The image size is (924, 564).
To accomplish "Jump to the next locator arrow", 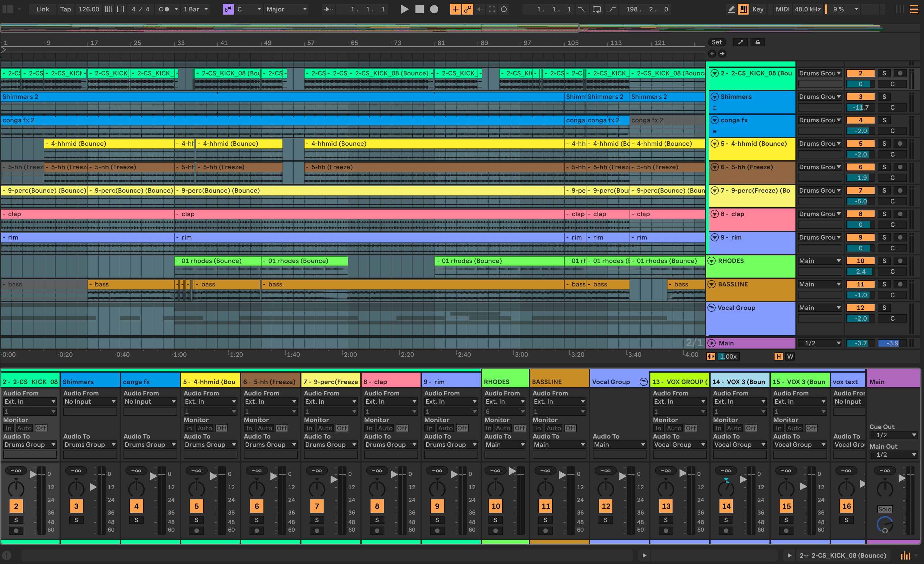I will (x=722, y=54).
